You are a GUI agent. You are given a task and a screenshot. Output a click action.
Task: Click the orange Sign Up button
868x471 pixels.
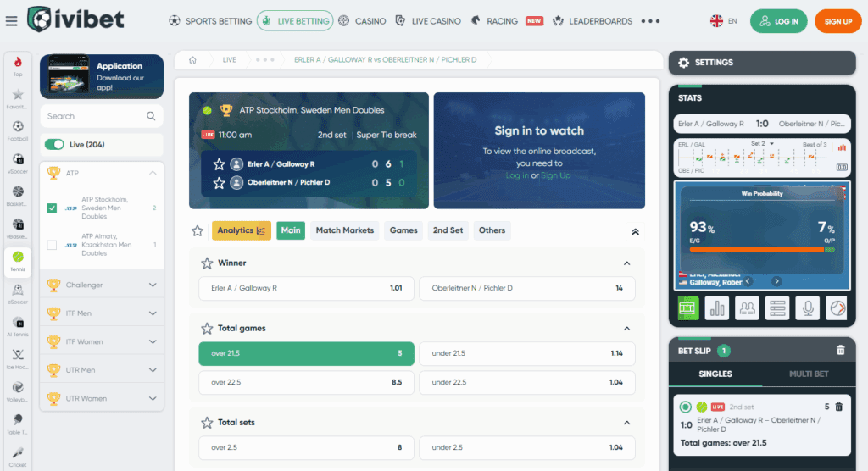pos(837,21)
